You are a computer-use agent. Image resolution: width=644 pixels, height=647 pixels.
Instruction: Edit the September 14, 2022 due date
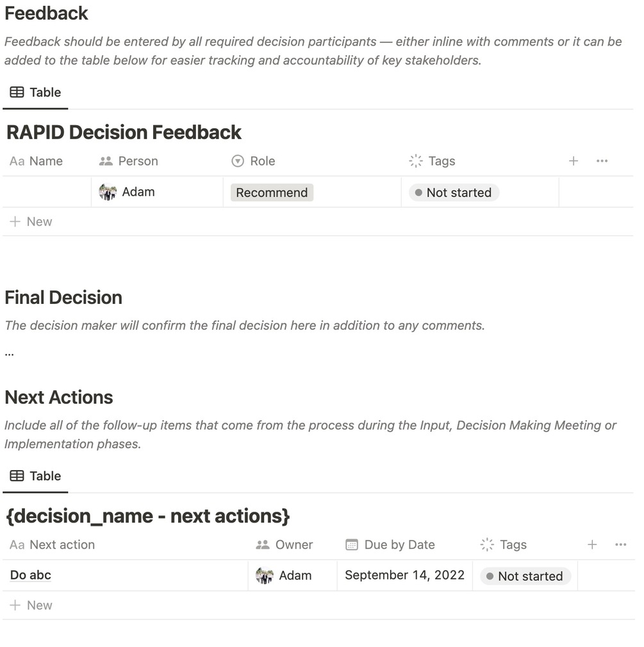tap(404, 575)
